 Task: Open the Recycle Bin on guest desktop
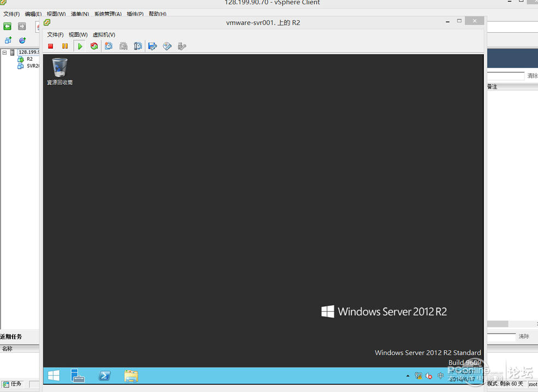[x=60, y=72]
